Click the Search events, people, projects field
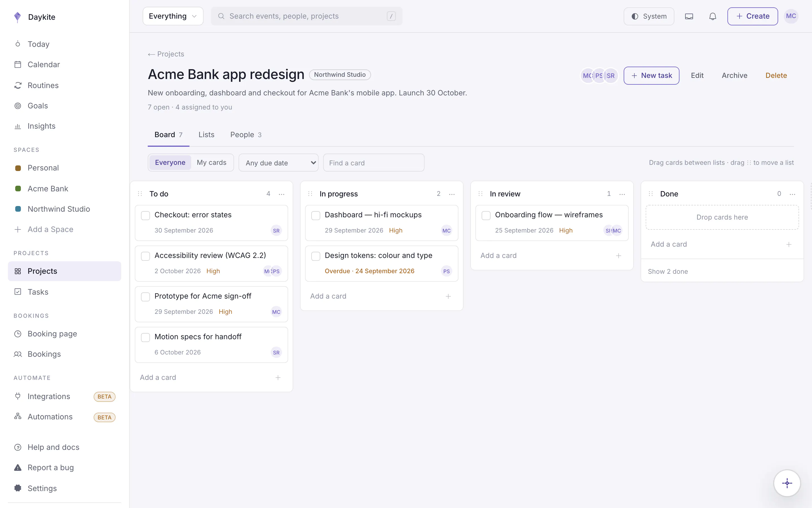This screenshot has width=812, height=508. tap(307, 16)
